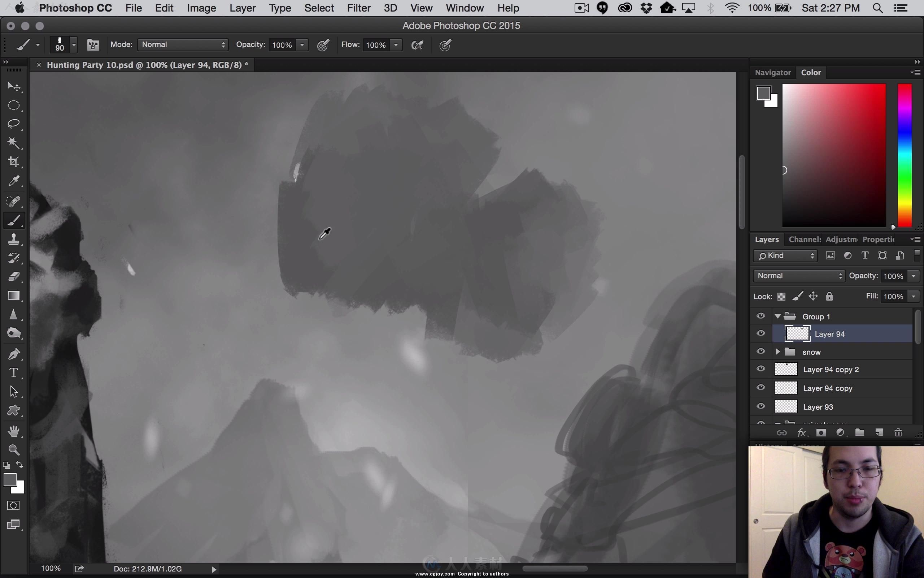Open brush Opacity slider dropdown arrow

302,45
